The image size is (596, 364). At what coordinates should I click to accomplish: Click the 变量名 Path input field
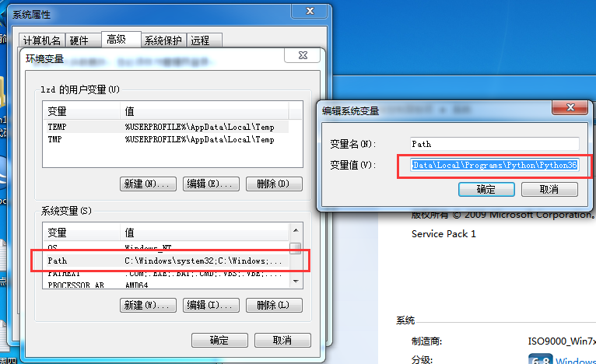[495, 144]
